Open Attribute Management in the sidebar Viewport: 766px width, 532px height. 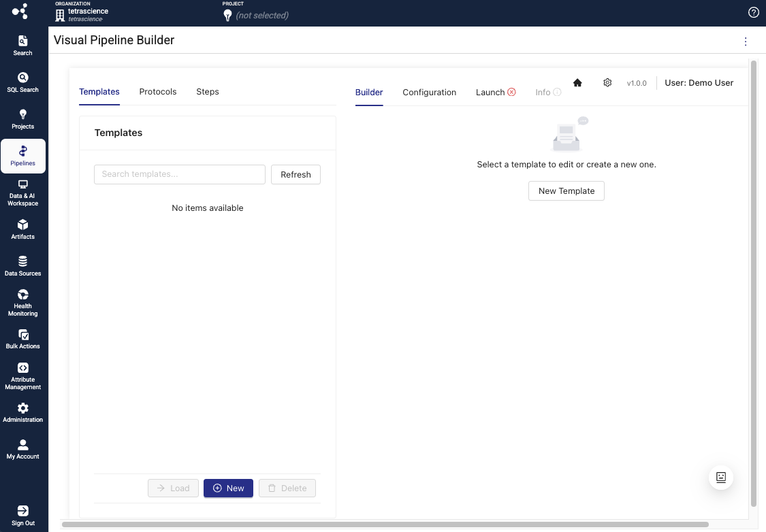22,376
